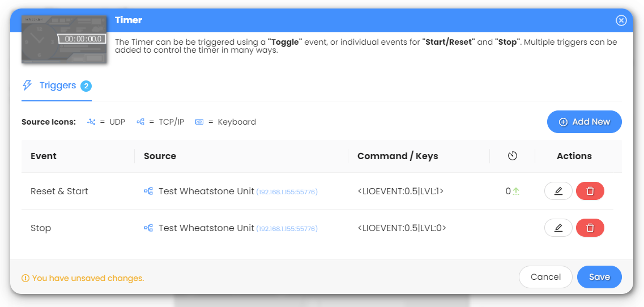Delete the Reset & Start trigger

coord(590,191)
